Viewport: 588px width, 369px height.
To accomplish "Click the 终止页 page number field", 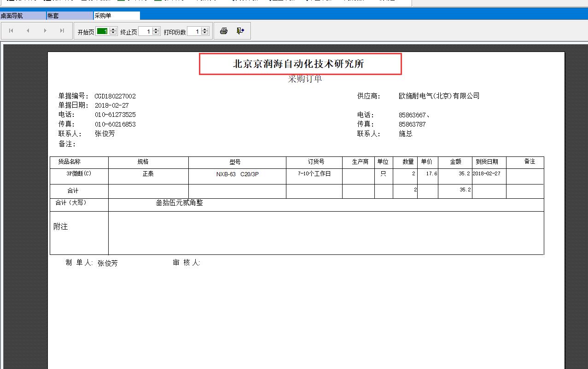I will pos(145,31).
